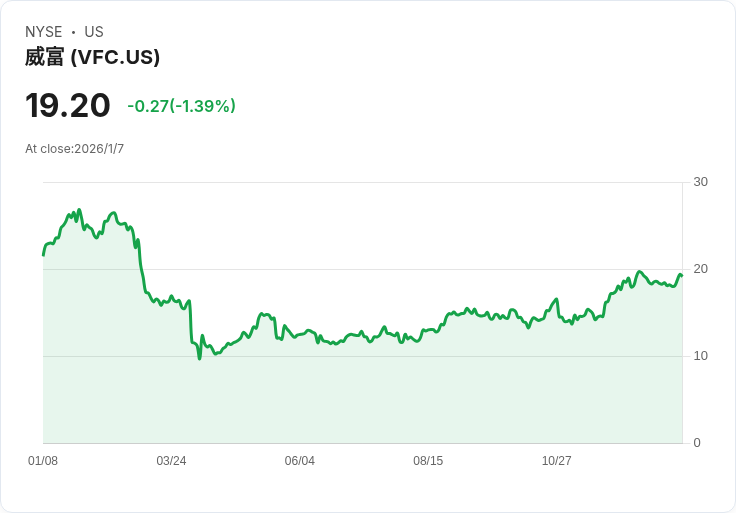Select the 06/04 date on x-axis

pos(300,461)
